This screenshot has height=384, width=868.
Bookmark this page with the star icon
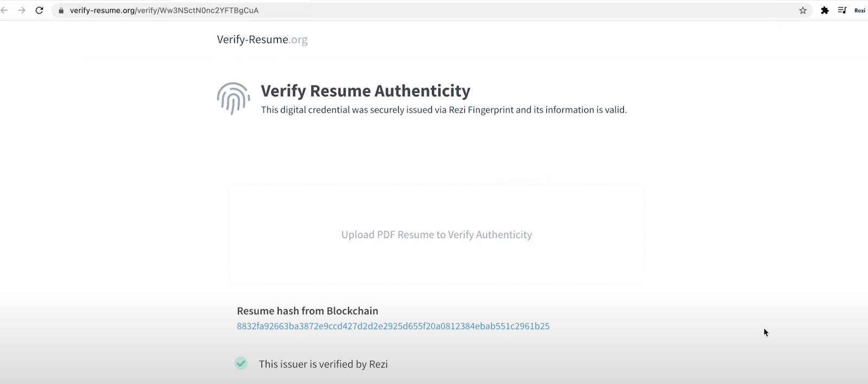tap(803, 10)
